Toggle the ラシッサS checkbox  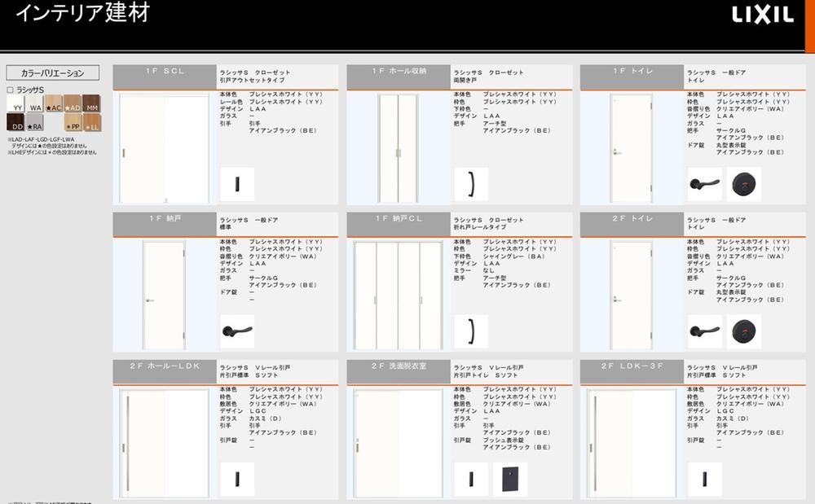[x=10, y=90]
